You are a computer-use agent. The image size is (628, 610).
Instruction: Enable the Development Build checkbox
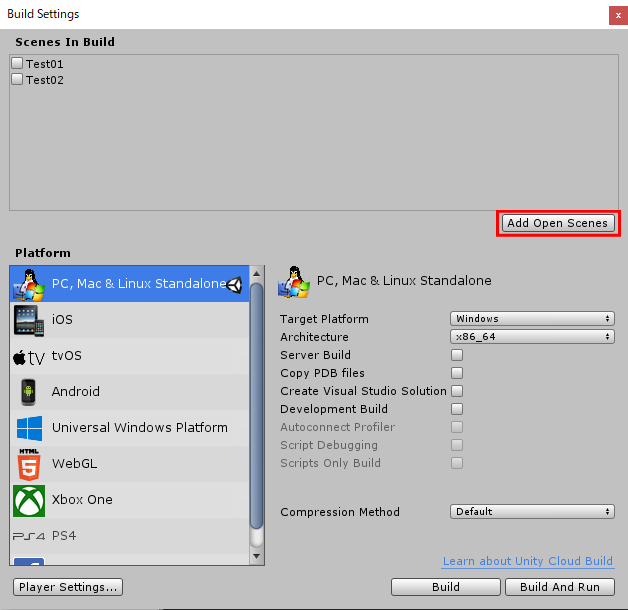457,409
